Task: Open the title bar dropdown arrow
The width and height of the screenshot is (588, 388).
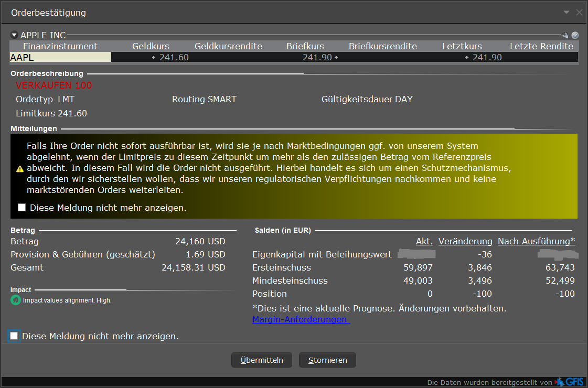Action: pyautogui.click(x=566, y=13)
